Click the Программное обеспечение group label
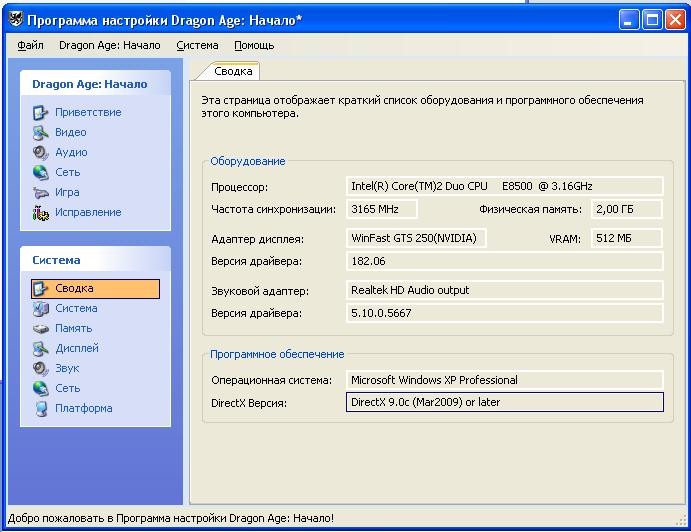 [x=277, y=354]
